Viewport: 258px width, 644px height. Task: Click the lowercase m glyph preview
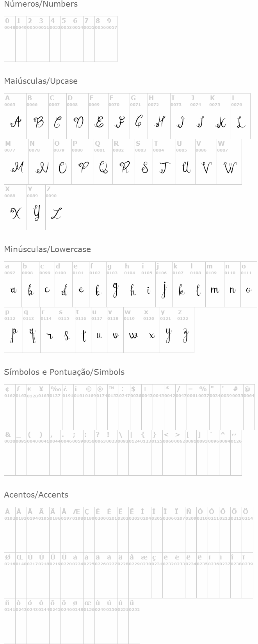[x=215, y=290]
